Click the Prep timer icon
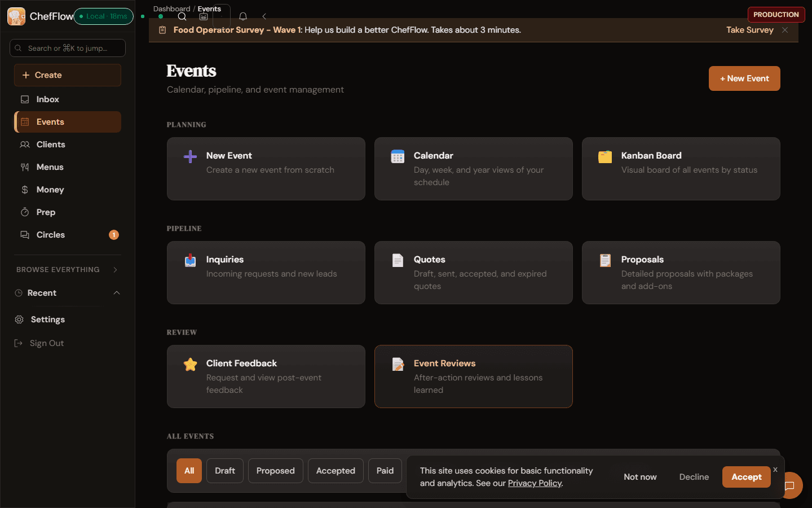The image size is (812, 508). pyautogui.click(x=25, y=212)
